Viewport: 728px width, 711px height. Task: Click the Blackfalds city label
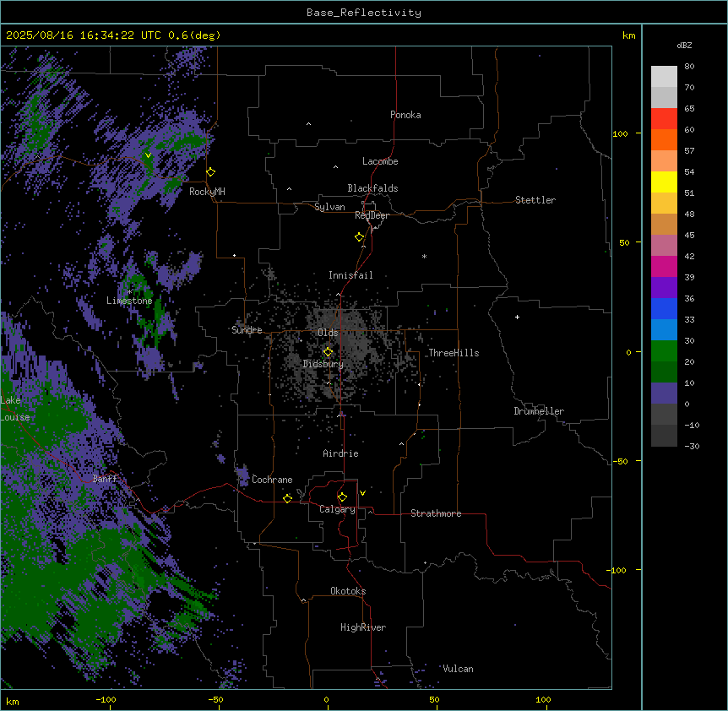click(x=372, y=188)
